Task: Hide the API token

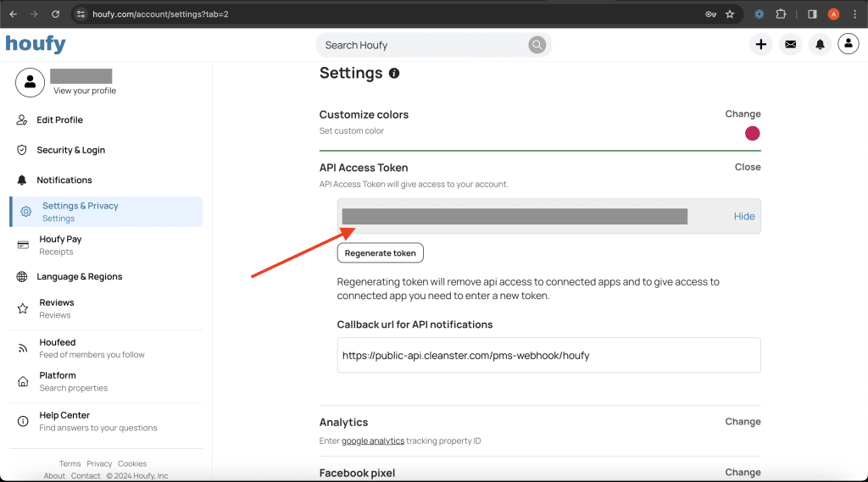Action: 744,216
